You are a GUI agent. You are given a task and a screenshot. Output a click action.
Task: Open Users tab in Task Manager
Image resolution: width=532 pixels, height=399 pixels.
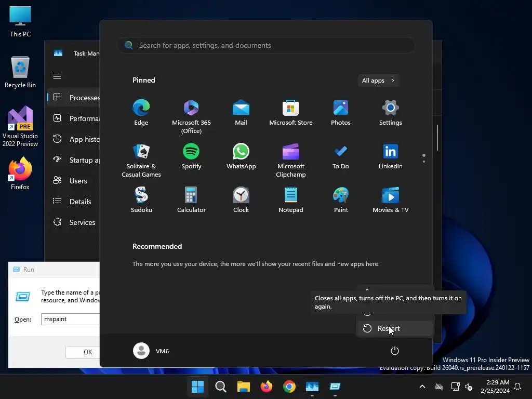[74, 181]
